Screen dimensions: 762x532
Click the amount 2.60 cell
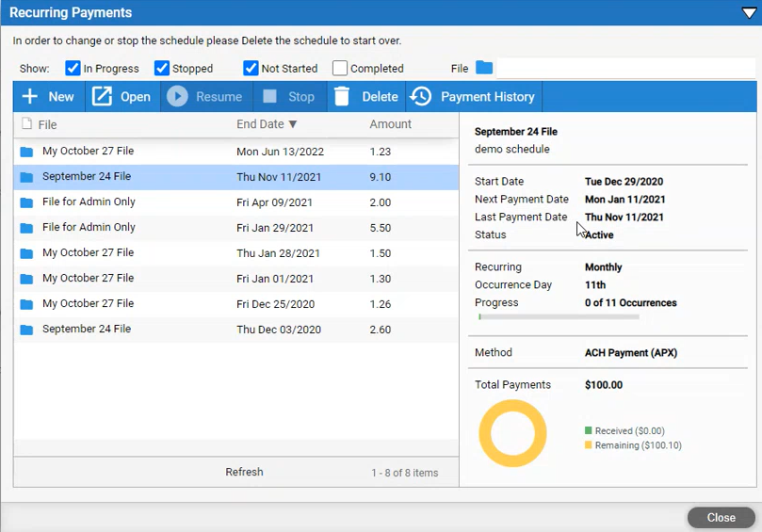click(380, 330)
